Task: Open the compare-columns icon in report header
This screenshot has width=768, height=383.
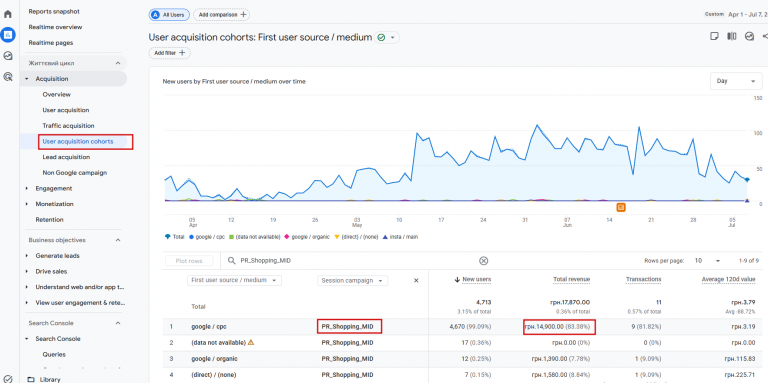Action: coord(732,36)
